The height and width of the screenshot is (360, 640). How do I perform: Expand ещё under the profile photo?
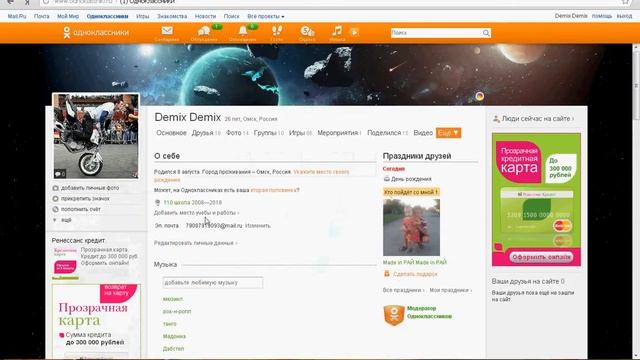tap(66, 220)
